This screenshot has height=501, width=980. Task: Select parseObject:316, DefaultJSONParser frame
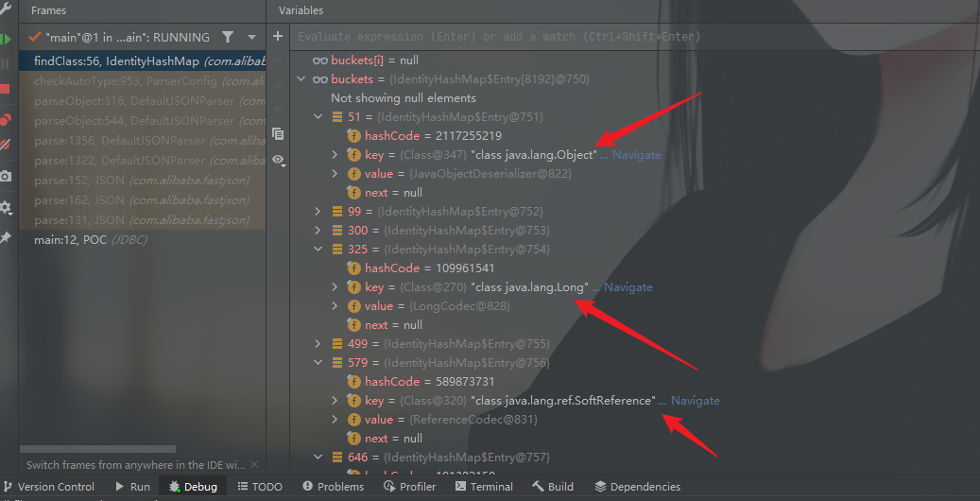point(143,101)
